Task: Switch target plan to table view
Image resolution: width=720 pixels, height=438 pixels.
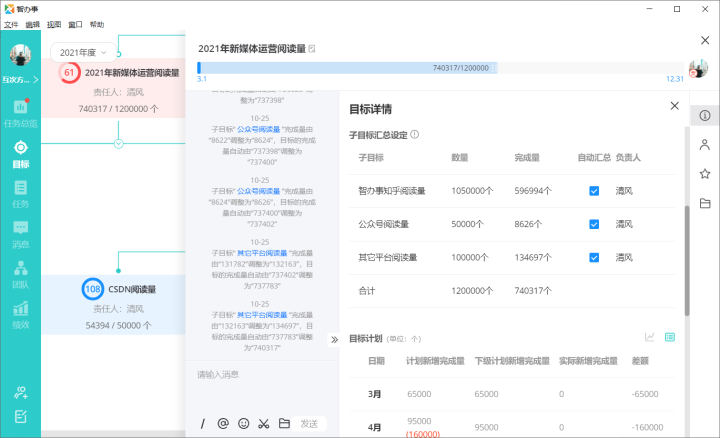Action: [670, 337]
